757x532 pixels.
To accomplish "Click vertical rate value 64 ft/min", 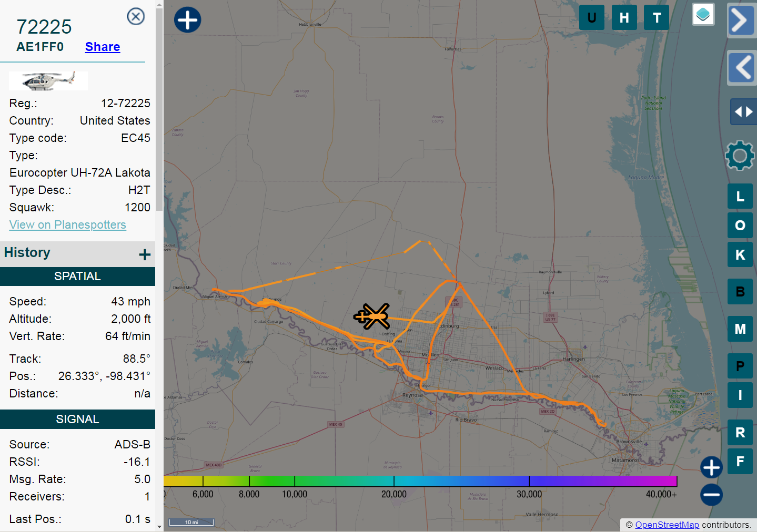I will pyautogui.click(x=128, y=336).
